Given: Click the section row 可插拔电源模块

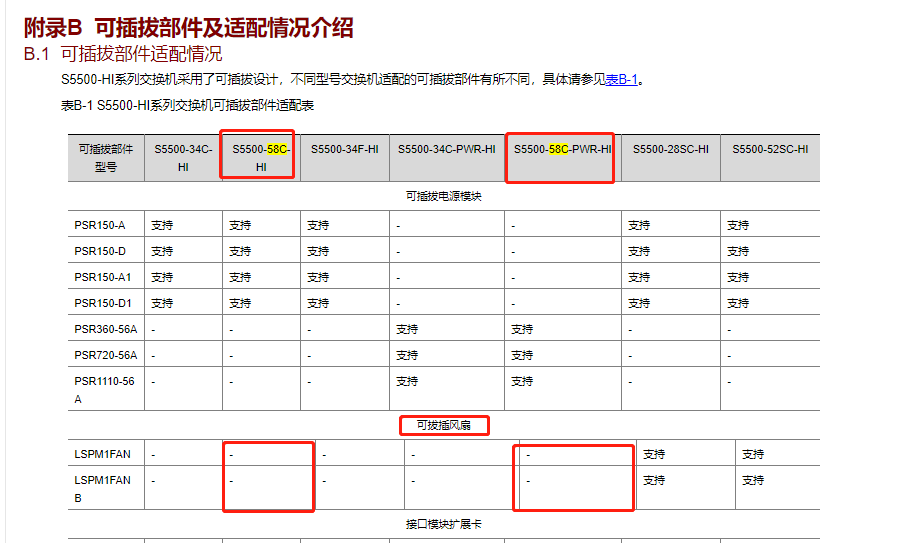Looking at the screenshot, I should (443, 197).
